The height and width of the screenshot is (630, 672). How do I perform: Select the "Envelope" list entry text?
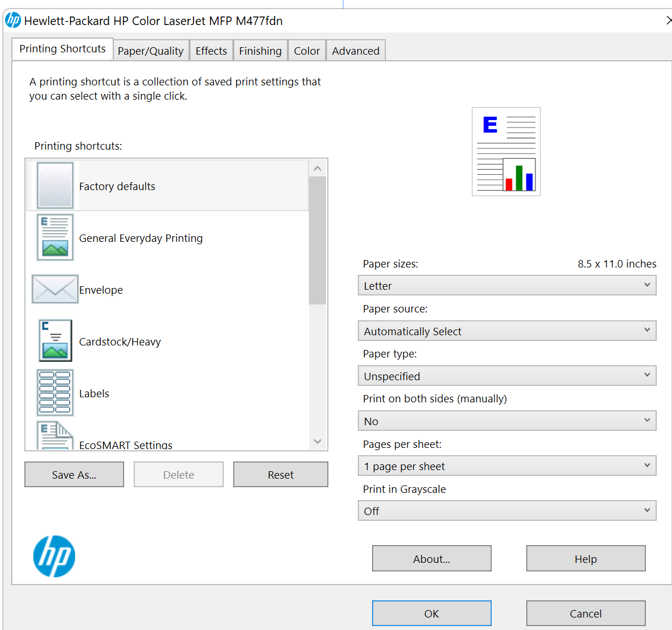pos(101,290)
